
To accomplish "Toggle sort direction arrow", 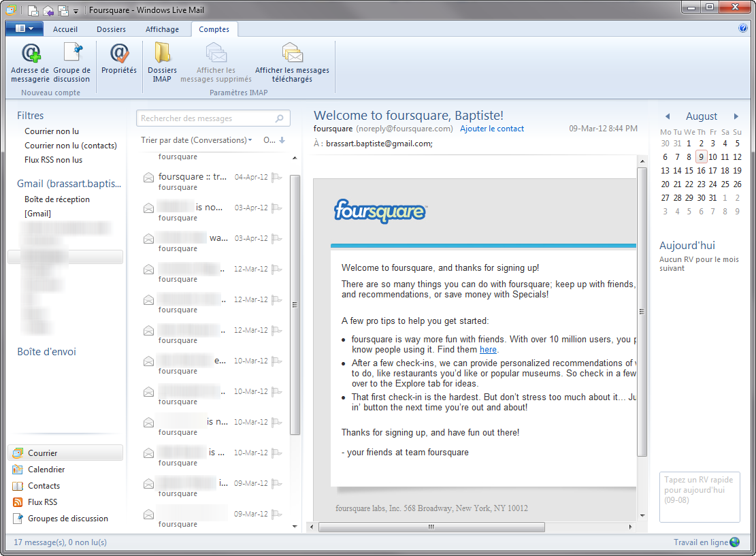I will coord(282,140).
